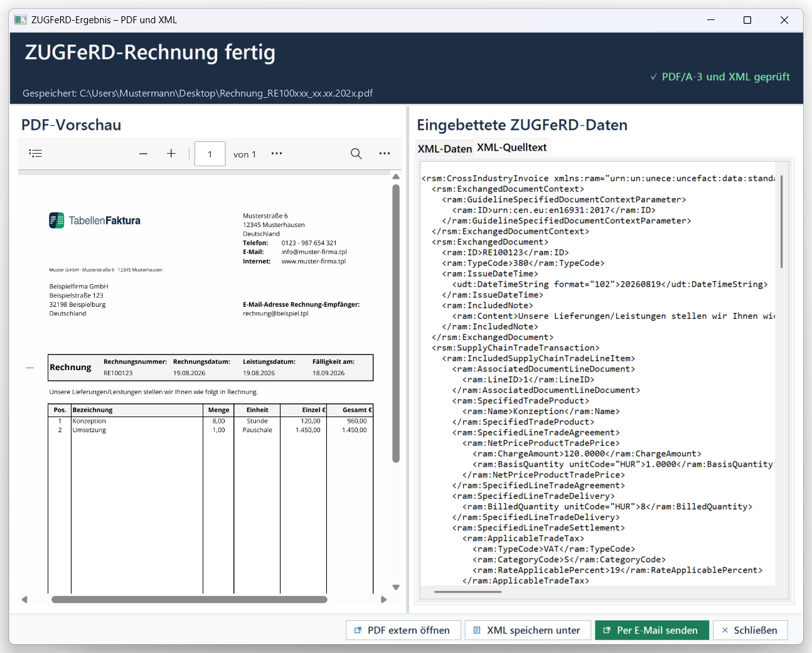The height and width of the screenshot is (653, 812).
Task: Click the 1.450,00 Einzel price cell
Action: coord(308,430)
